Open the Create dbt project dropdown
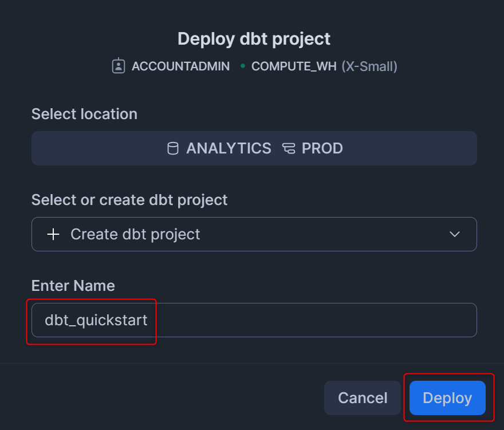This screenshot has width=504, height=430. pyautogui.click(x=254, y=234)
